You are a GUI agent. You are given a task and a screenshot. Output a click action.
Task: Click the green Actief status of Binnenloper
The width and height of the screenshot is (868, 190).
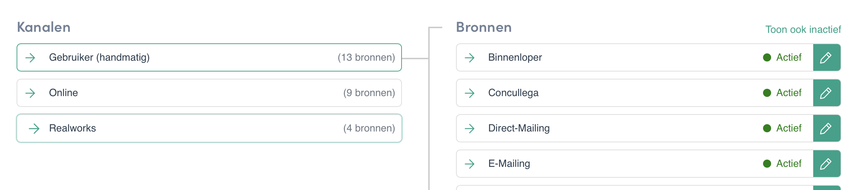782,57
